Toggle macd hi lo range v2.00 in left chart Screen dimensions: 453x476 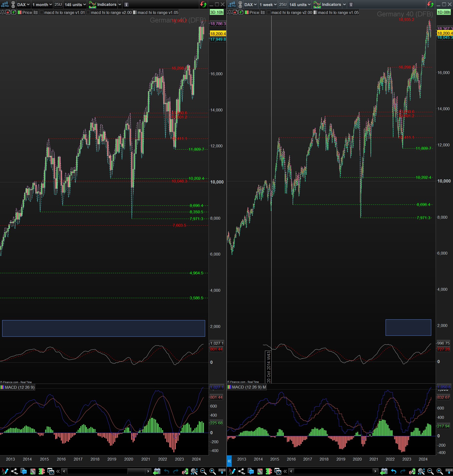[88, 12]
